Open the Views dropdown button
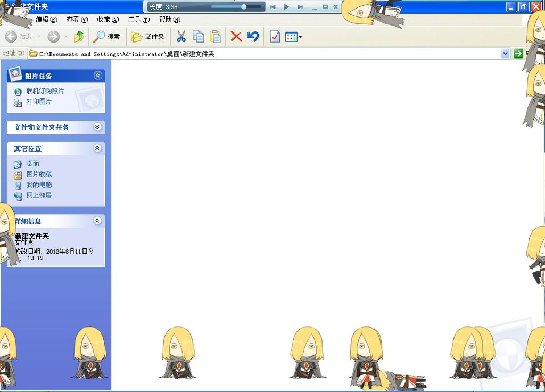The image size is (545, 392). point(293,37)
